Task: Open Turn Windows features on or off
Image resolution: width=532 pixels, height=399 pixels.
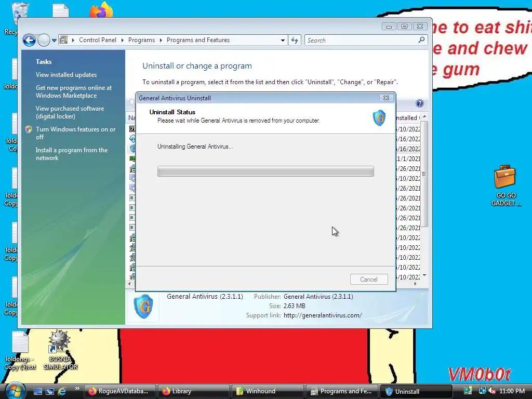Action: pos(76,133)
